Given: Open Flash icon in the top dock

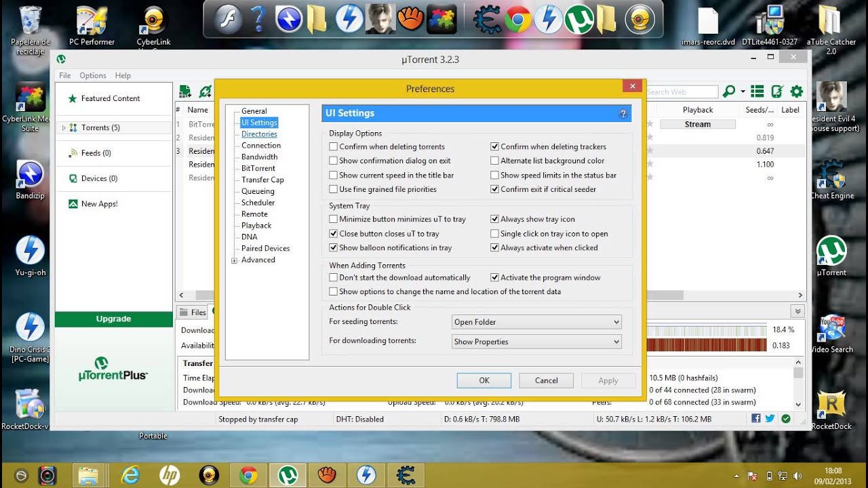Looking at the screenshot, I should point(229,20).
